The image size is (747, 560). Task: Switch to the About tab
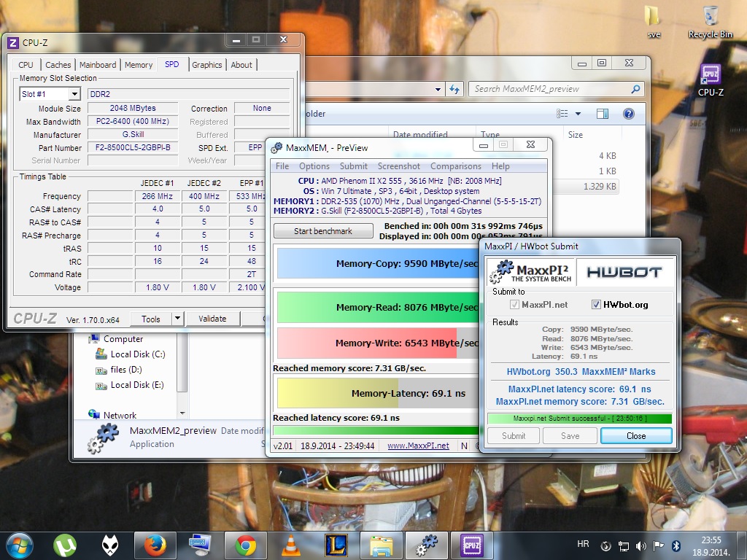tap(241, 65)
